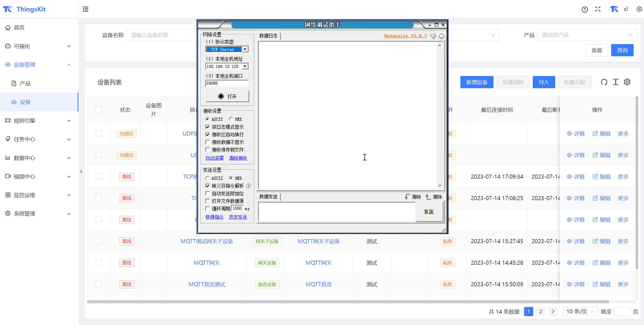The height and width of the screenshot is (325, 644).
Task: Enter fullscreen mode via expand icon
Action: (x=598, y=9)
